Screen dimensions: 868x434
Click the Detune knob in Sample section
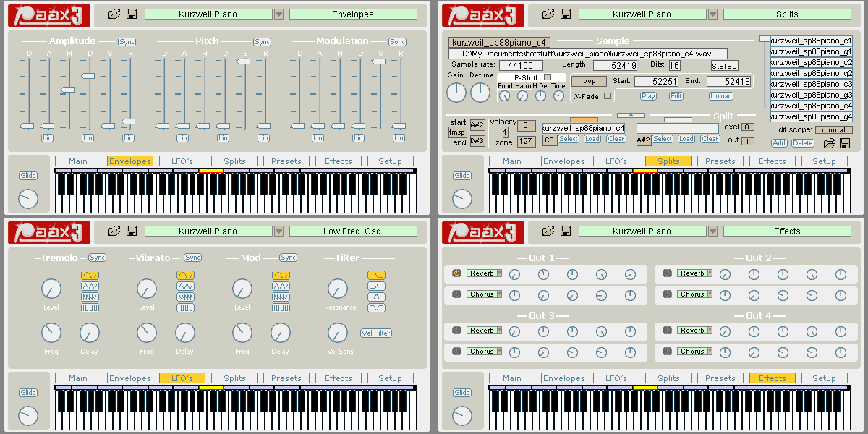pyautogui.click(x=480, y=93)
